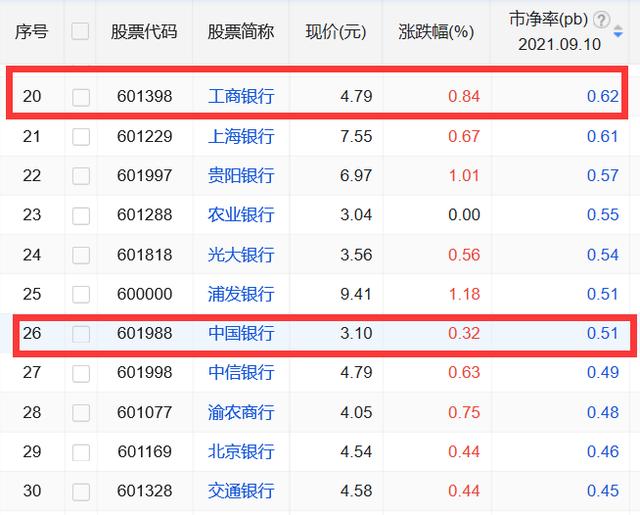Viewport: 640px width, 515px height.
Task: Check the box for 贵阳银行 row
Action: coord(81,176)
